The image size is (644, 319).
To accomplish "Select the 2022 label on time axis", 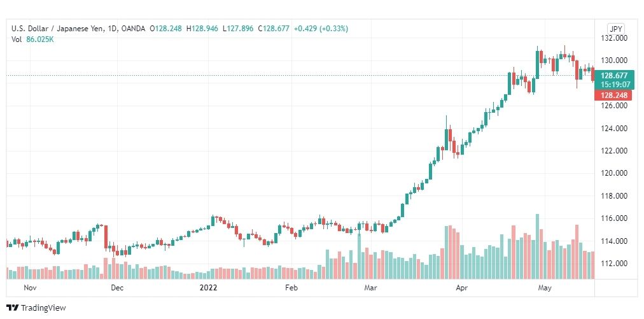I will click(x=208, y=288).
